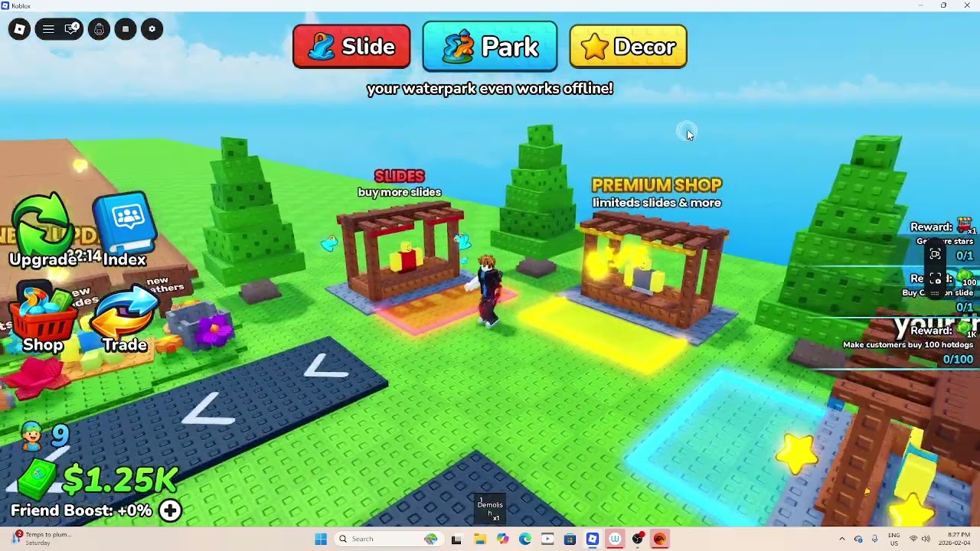Open the chat with 4 notifications
The height and width of the screenshot is (551, 980).
pyautogui.click(x=72, y=30)
